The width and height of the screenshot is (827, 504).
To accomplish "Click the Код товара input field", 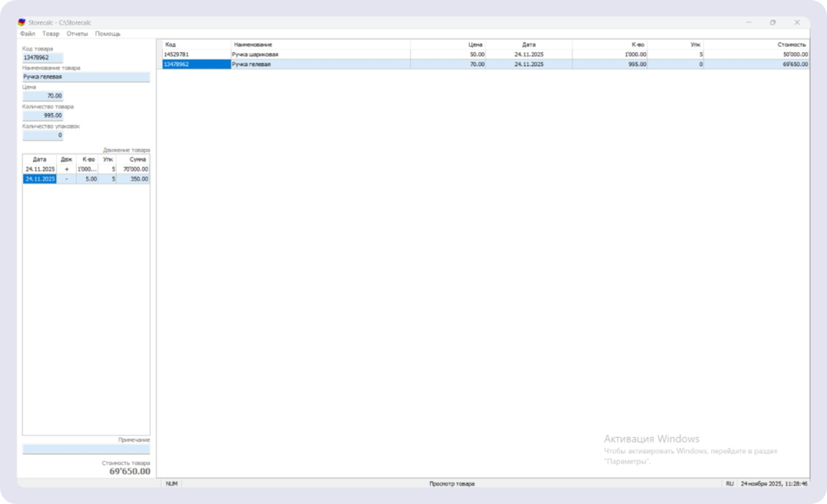I will [42, 58].
